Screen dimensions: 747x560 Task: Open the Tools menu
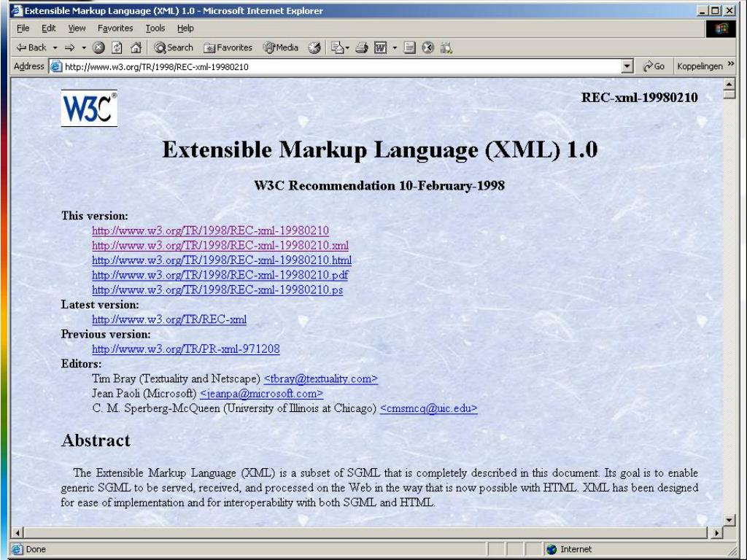tap(155, 28)
